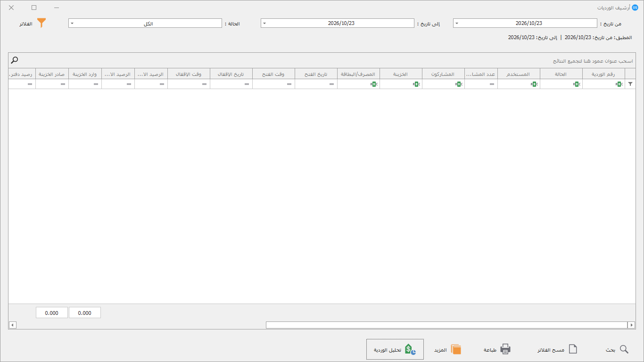Image resolution: width=644 pixels, height=362 pixels.
Task: Click filter operator icon under الحالة column
Action: coord(577,84)
